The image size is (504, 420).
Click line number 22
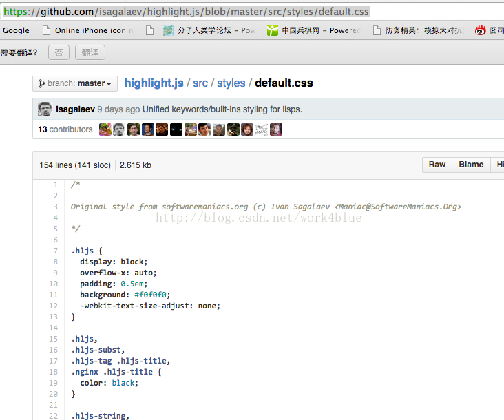click(x=53, y=416)
